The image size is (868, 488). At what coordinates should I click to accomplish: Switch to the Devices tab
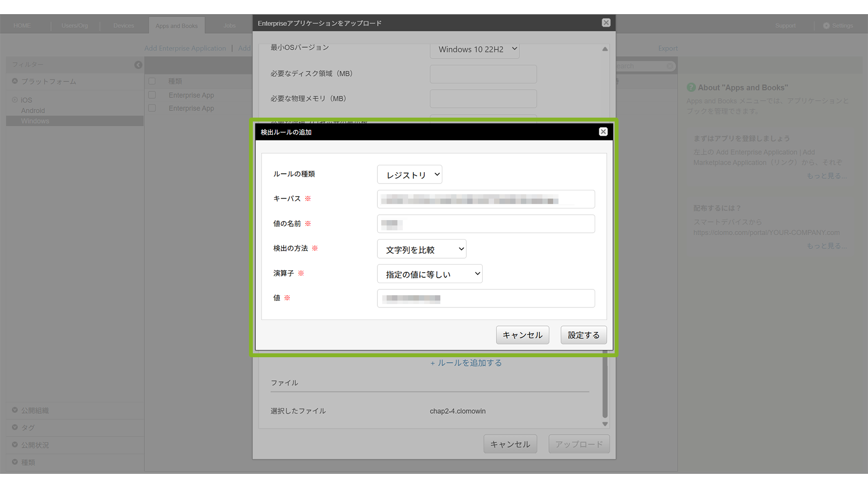[x=124, y=26]
